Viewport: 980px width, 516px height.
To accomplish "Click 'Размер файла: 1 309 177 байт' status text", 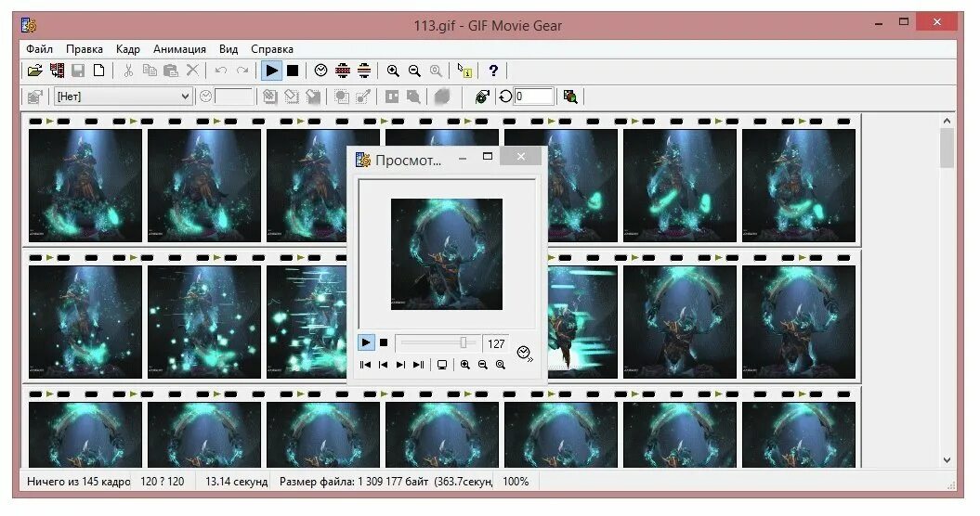I will tap(354, 482).
